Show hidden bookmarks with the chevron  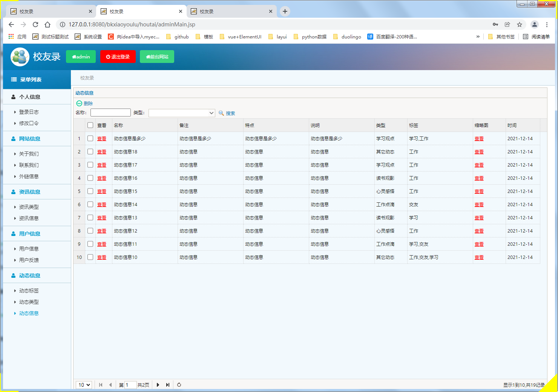click(x=478, y=37)
